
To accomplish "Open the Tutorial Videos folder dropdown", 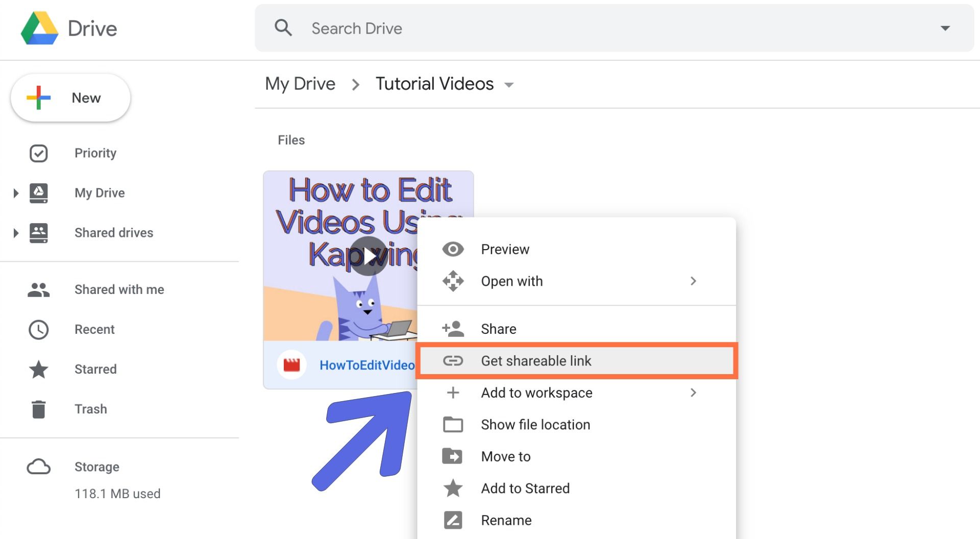I will [509, 85].
